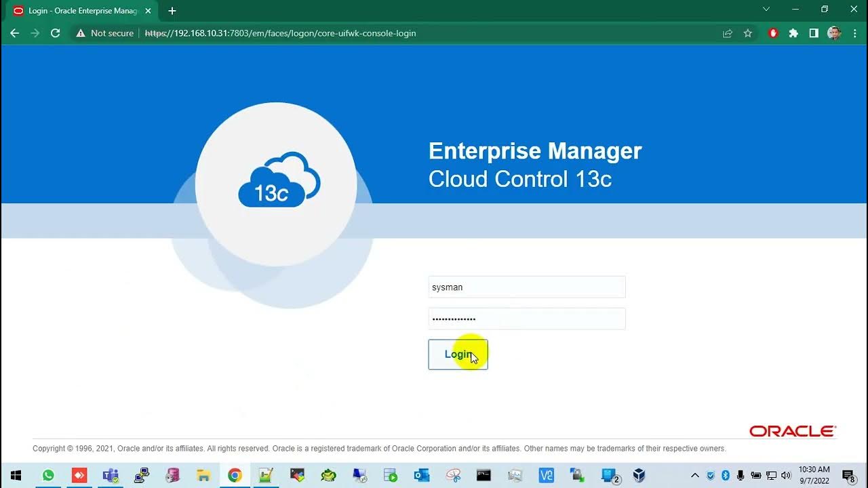Image resolution: width=868 pixels, height=488 pixels.
Task: Click the browser forward arrow
Action: click(x=35, y=33)
